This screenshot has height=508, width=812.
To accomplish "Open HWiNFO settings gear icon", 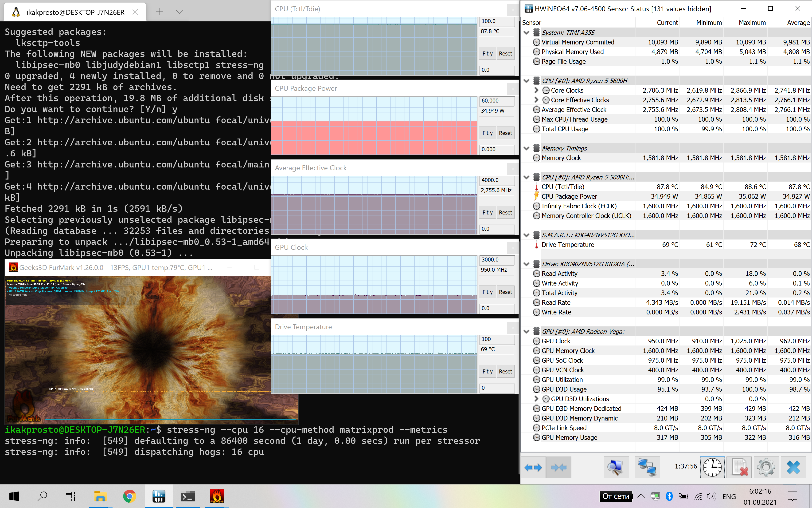I will [766, 467].
